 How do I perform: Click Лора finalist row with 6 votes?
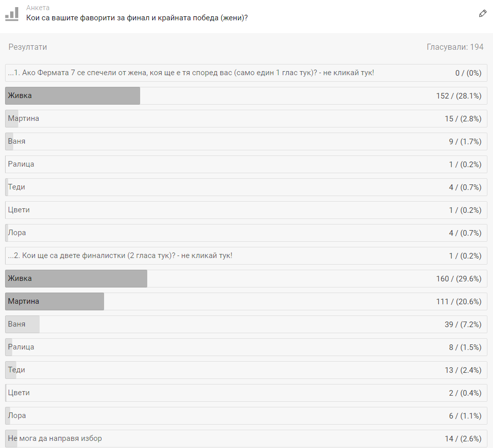(246, 415)
